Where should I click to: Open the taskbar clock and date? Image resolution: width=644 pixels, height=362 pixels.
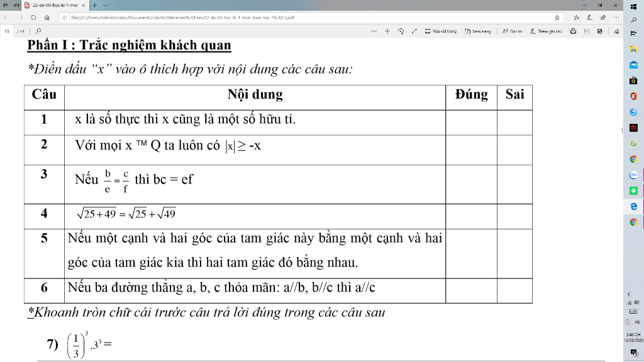tap(633, 337)
